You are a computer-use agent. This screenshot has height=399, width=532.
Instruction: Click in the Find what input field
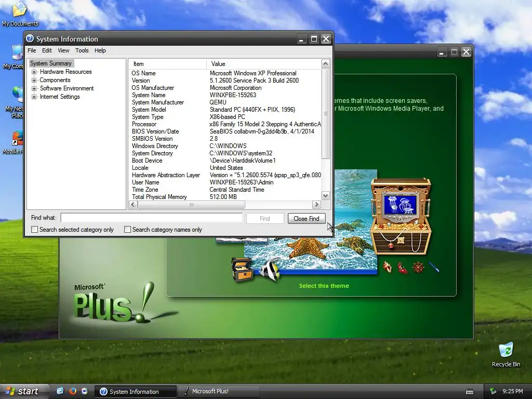pos(152,218)
